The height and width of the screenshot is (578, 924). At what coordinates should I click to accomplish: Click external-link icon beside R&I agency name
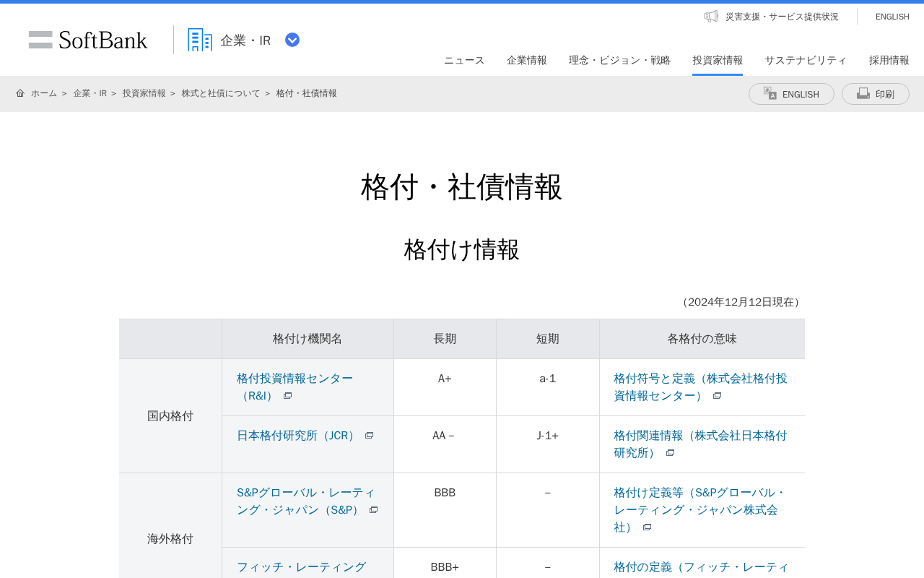(x=287, y=396)
